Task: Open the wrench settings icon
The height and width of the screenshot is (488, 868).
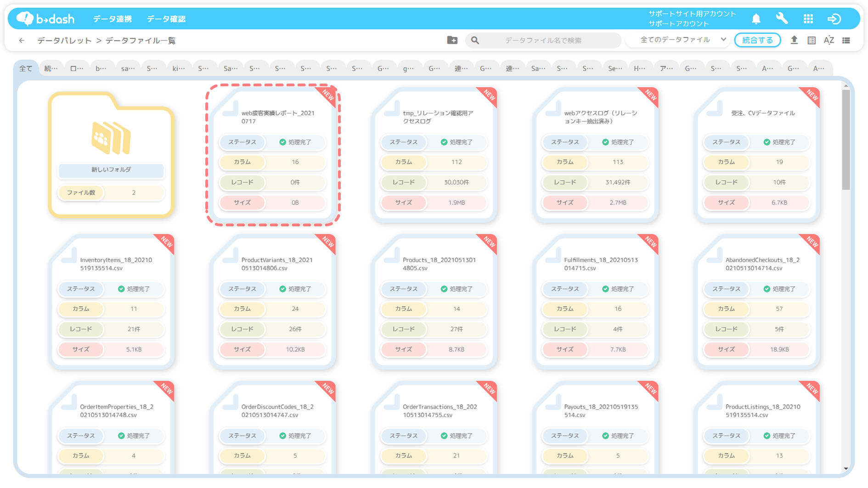Action: click(x=782, y=18)
